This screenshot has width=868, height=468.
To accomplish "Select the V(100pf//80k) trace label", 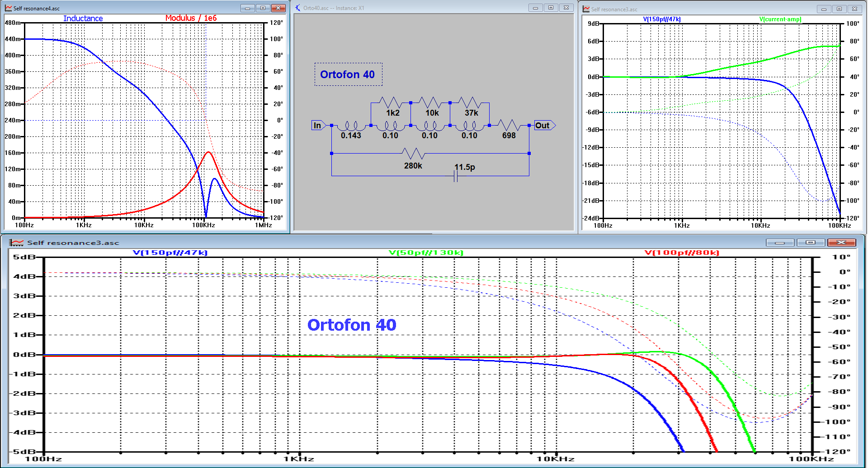I will coord(682,253).
